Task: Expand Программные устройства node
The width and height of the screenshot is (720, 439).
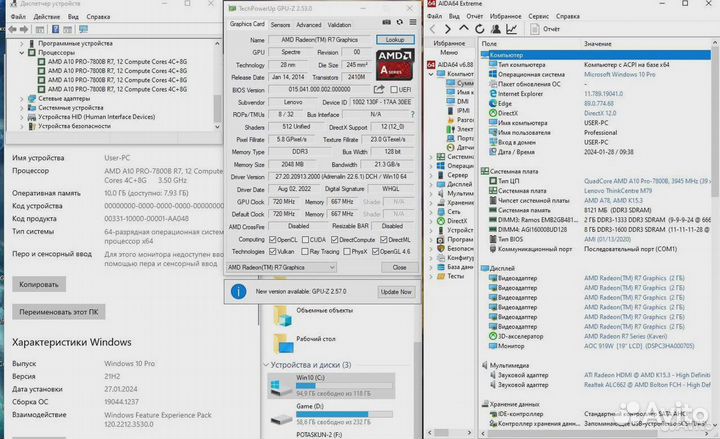Action: tap(22, 43)
